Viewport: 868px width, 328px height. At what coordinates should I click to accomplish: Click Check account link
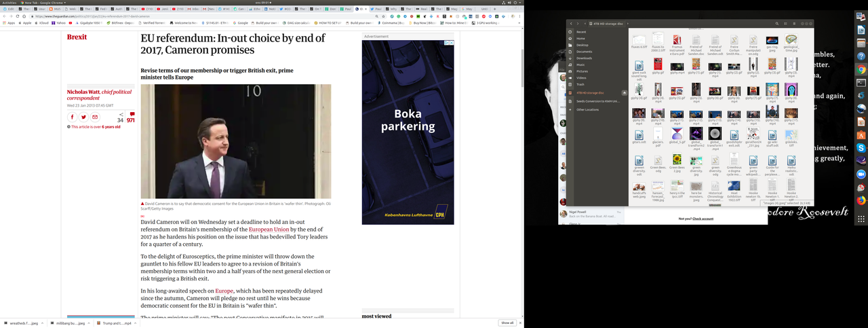pyautogui.click(x=703, y=219)
